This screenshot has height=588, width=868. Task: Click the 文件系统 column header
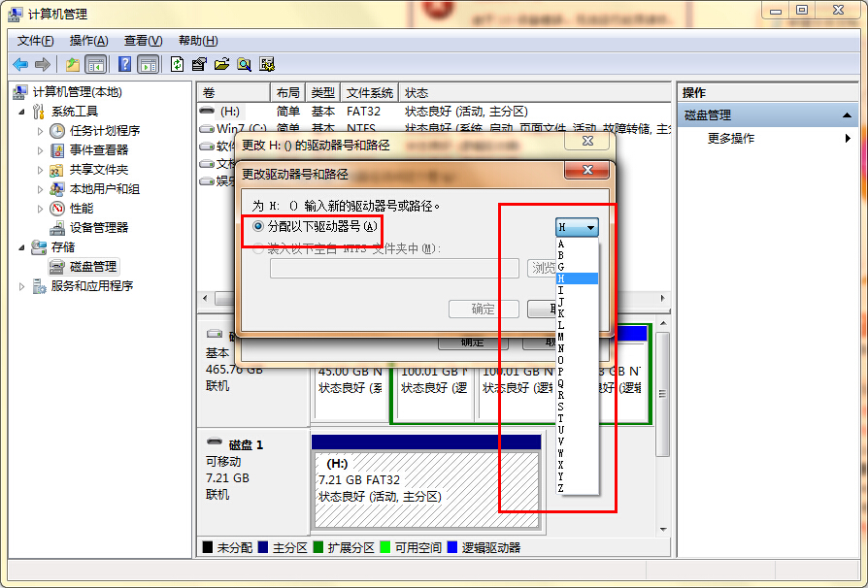pos(369,93)
